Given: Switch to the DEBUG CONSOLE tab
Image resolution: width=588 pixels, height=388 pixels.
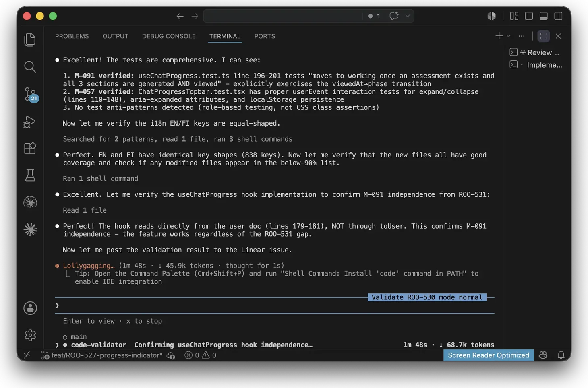Looking at the screenshot, I should click(x=169, y=36).
